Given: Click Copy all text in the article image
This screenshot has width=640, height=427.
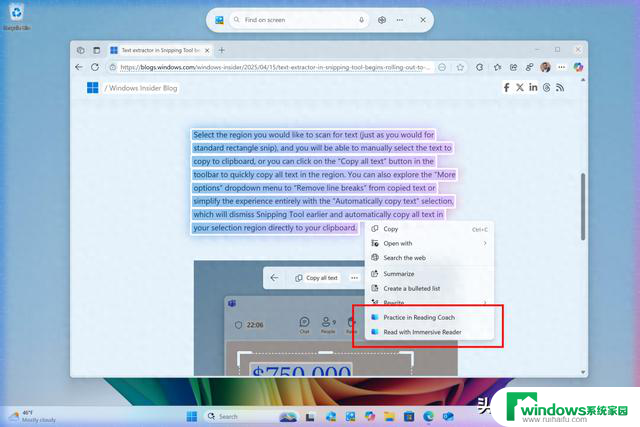Looking at the screenshot, I should [317, 278].
